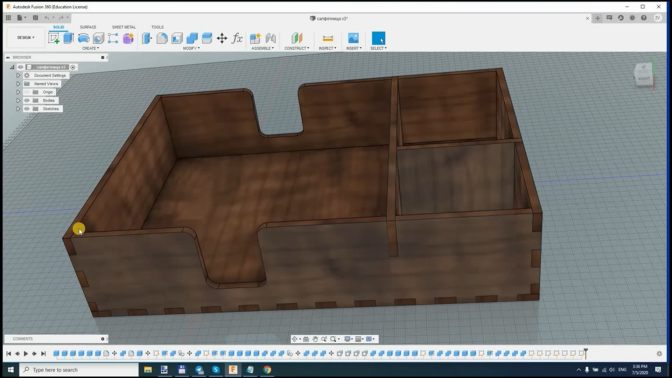Open the Extensions chat-box icon

[x=609, y=18]
